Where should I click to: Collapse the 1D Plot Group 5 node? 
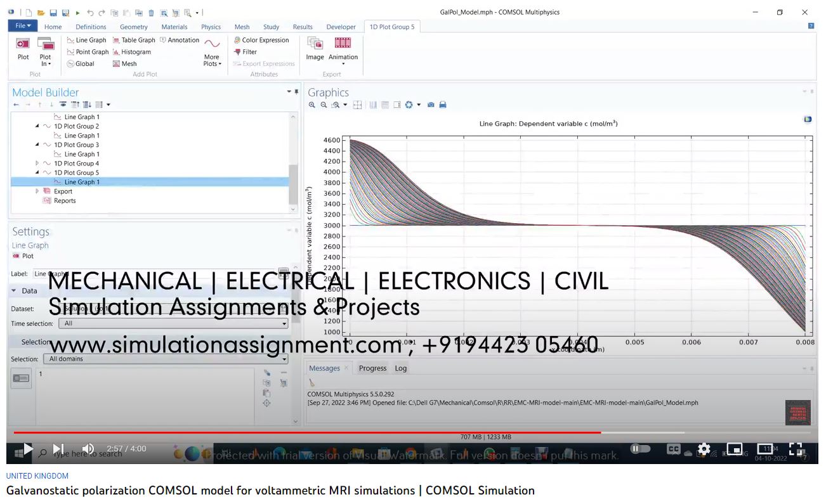tap(37, 172)
